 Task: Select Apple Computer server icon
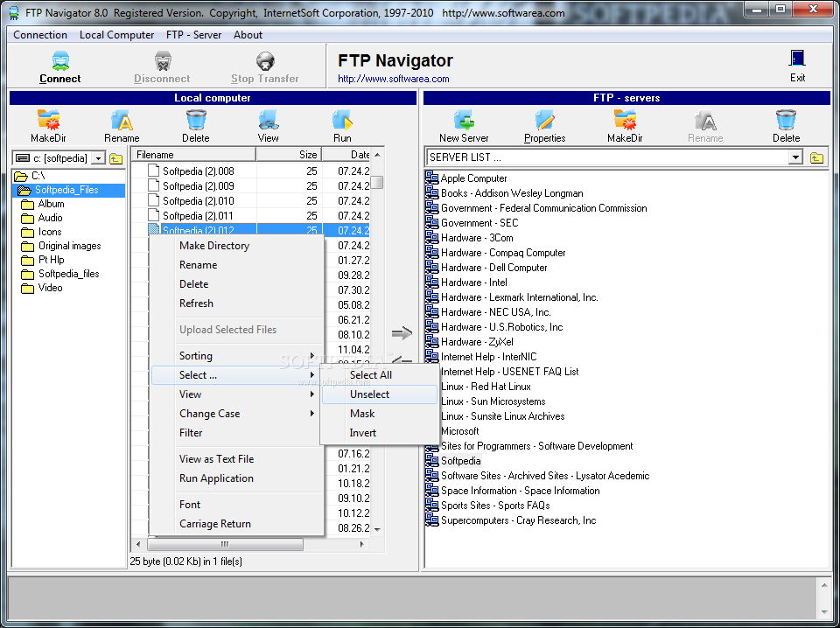(431, 178)
